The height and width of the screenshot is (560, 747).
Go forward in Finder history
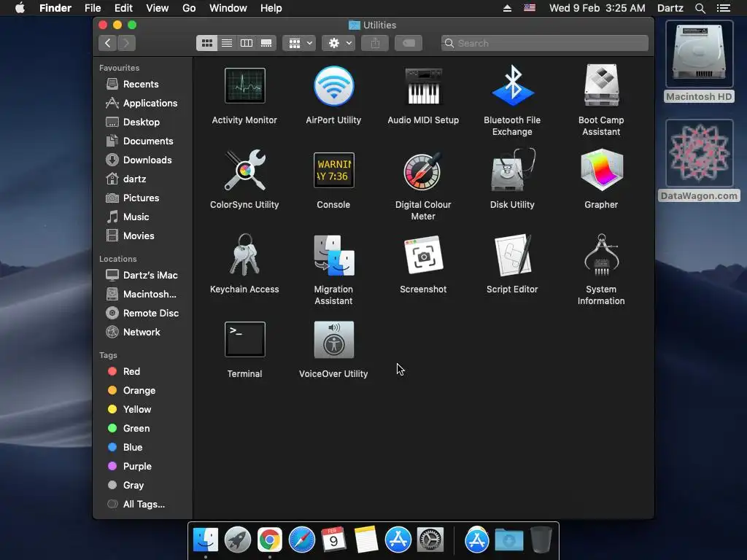pyautogui.click(x=126, y=43)
